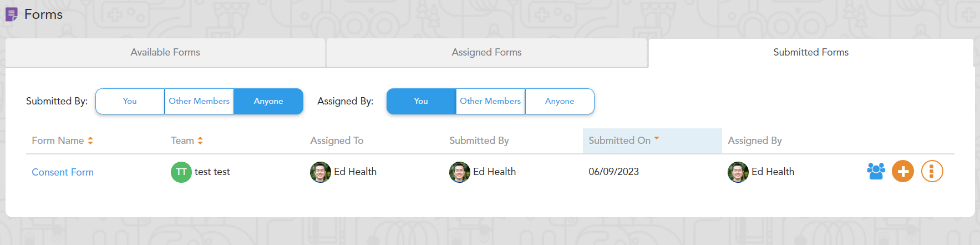Switch to the Assigned Forms tab

click(x=486, y=52)
